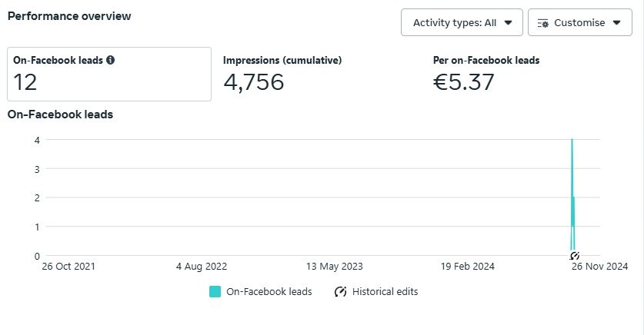Click the Historical edits icon in the legend
This screenshot has height=335, width=644.
340,292
